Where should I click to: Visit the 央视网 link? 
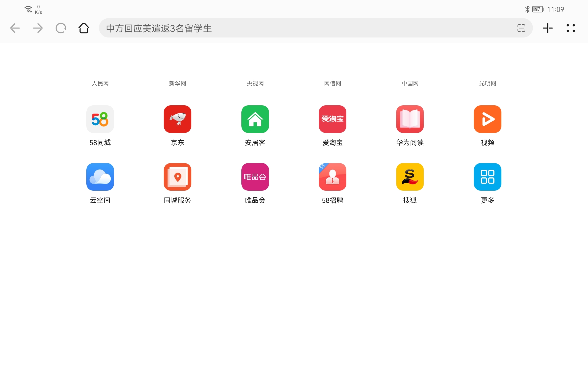pyautogui.click(x=255, y=83)
